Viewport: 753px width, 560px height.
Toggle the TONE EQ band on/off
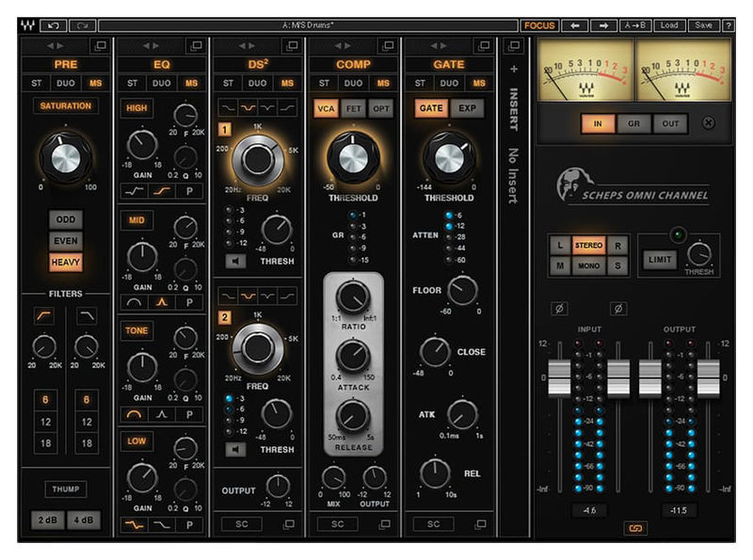click(136, 330)
